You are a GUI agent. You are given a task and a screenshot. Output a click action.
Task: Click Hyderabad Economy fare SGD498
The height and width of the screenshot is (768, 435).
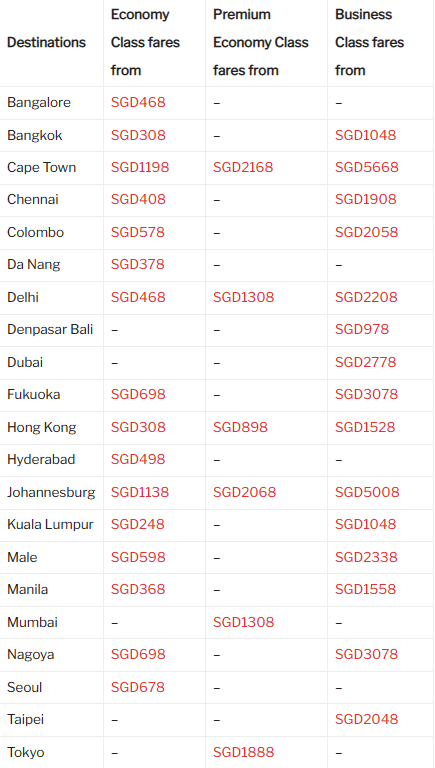pyautogui.click(x=138, y=459)
